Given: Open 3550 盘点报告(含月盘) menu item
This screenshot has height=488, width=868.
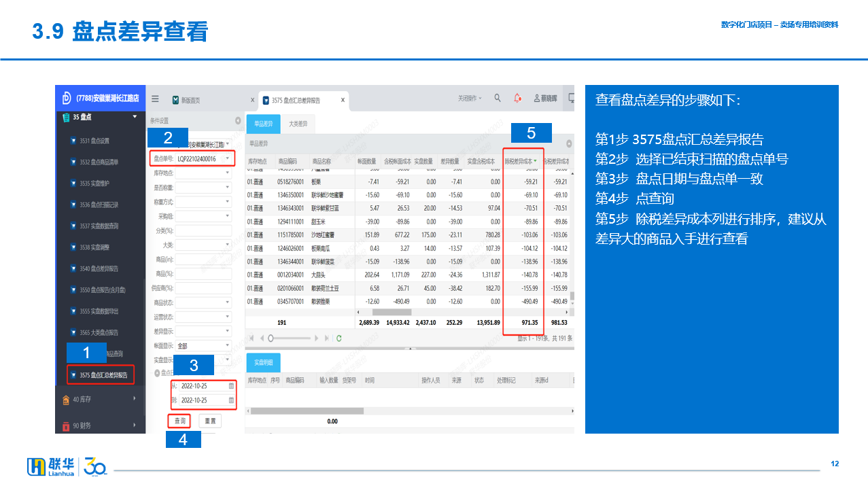Looking at the screenshot, I should click(103, 290).
